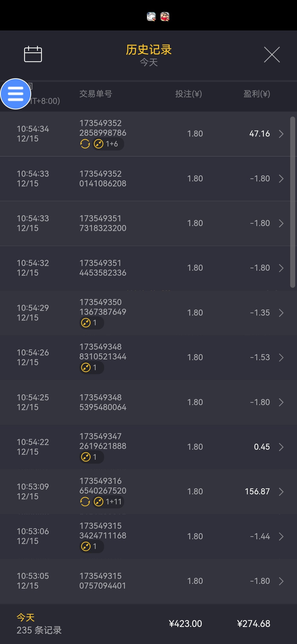
Task: Open details chevron for 0.45 profit record
Action: pos(281,447)
